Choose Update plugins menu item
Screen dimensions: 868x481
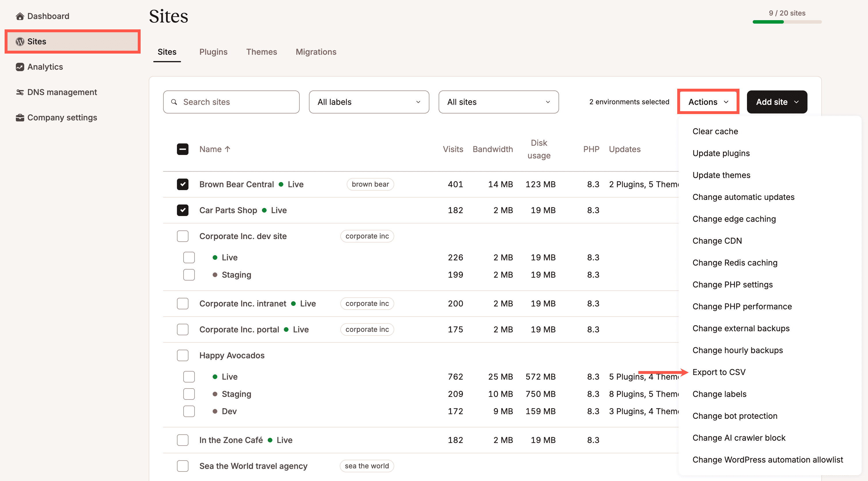[721, 153]
